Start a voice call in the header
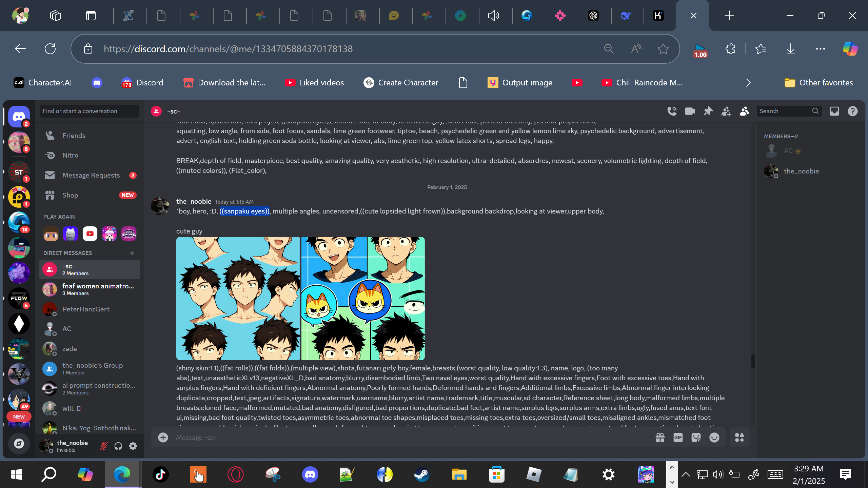Image resolution: width=868 pixels, height=488 pixels. coord(672,111)
